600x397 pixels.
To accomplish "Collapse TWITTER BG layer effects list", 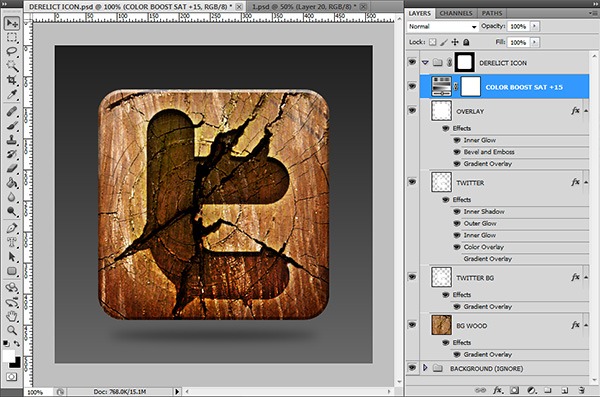I will (586, 278).
